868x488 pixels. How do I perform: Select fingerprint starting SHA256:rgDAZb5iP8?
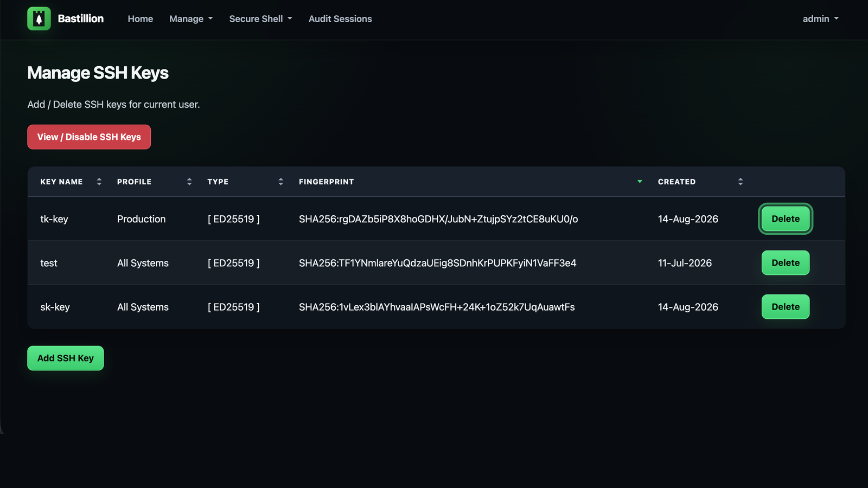click(x=438, y=219)
